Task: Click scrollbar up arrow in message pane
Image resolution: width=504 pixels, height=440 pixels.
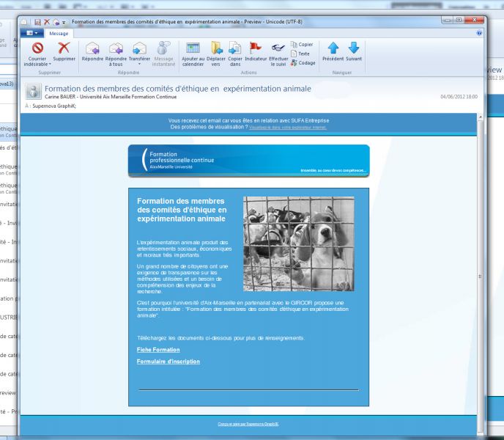Action: pos(481,117)
